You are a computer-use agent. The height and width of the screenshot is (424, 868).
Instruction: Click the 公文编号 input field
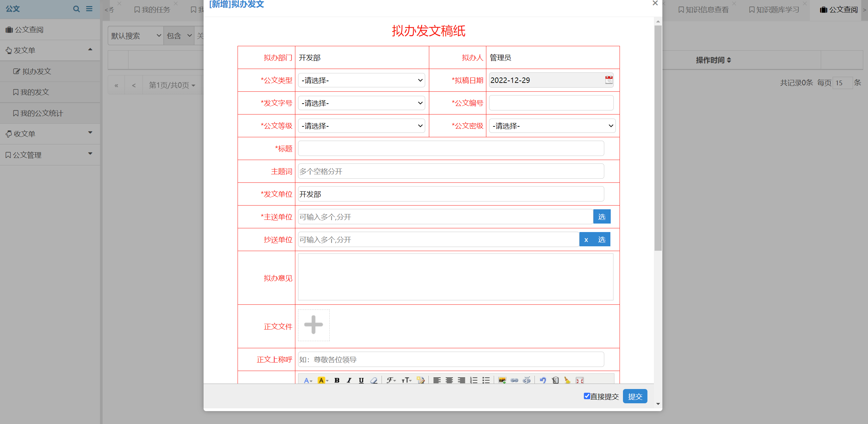tap(551, 103)
